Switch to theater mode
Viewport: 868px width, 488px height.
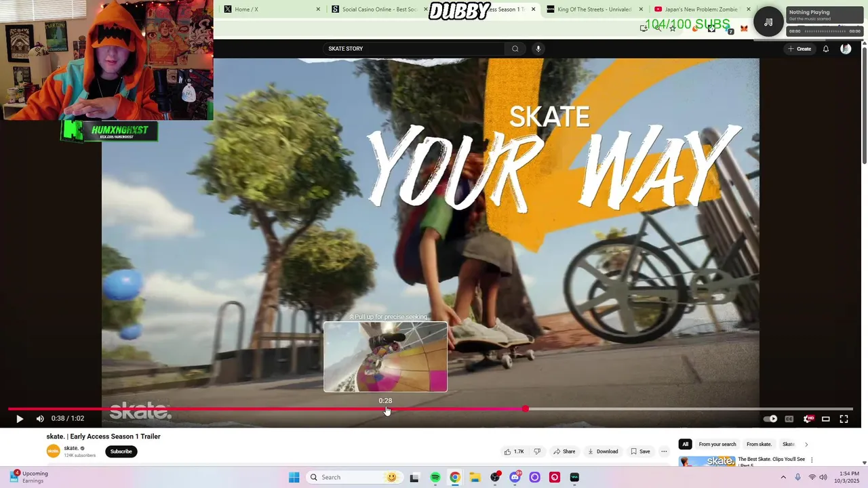click(826, 419)
